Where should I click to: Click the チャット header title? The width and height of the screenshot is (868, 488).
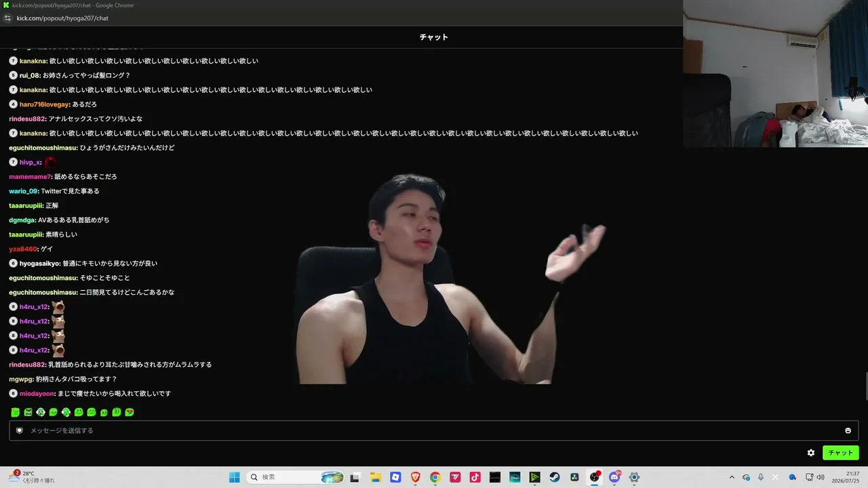coord(434,37)
